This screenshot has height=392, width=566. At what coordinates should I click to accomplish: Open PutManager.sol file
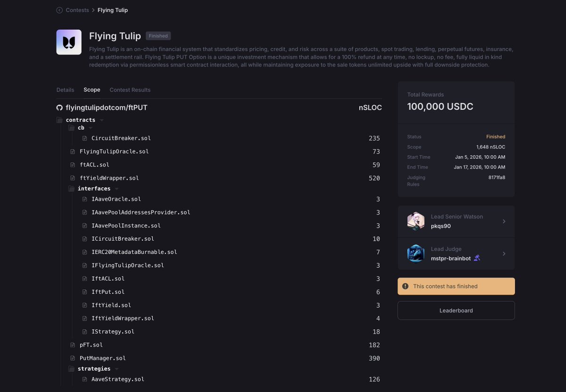coord(103,358)
